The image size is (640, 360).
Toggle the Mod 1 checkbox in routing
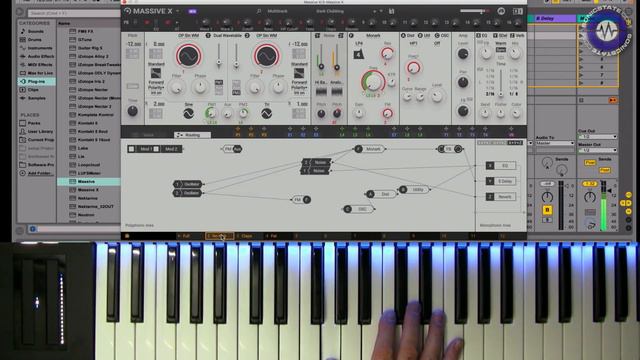tap(131, 149)
